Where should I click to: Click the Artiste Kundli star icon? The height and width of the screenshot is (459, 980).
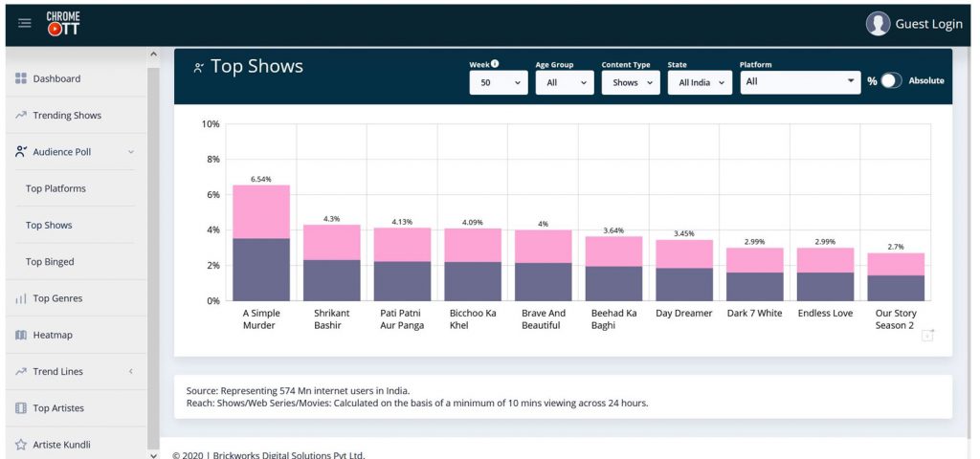click(x=21, y=445)
